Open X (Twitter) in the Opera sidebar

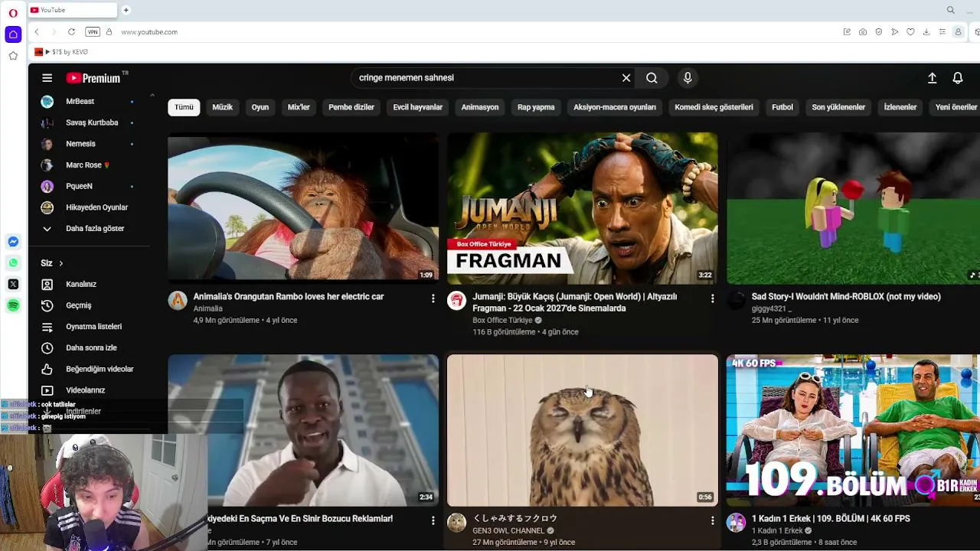click(x=13, y=284)
